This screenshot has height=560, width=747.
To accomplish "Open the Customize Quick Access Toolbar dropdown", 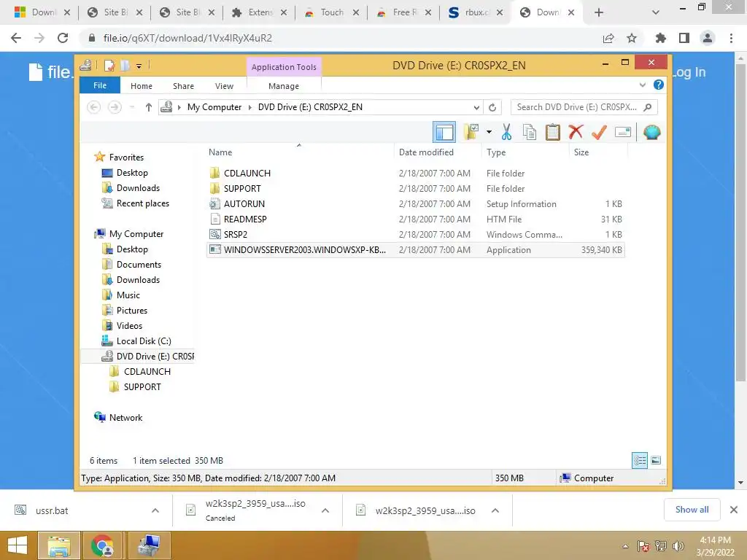I will (139, 66).
